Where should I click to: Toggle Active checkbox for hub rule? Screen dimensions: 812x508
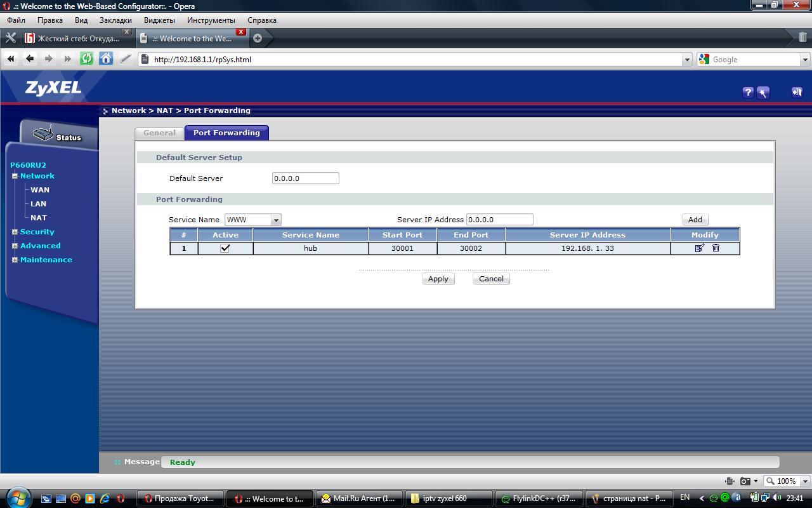click(x=225, y=248)
